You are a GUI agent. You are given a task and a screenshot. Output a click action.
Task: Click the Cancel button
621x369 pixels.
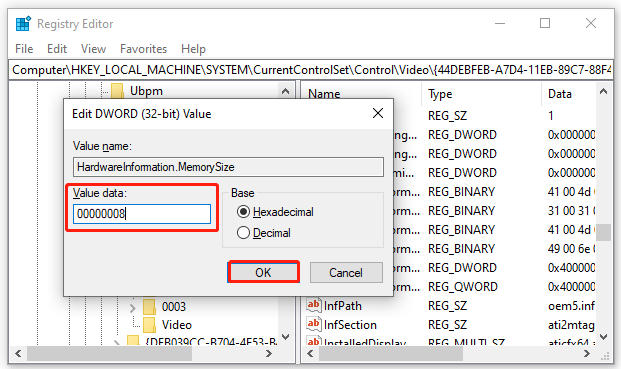(x=346, y=272)
